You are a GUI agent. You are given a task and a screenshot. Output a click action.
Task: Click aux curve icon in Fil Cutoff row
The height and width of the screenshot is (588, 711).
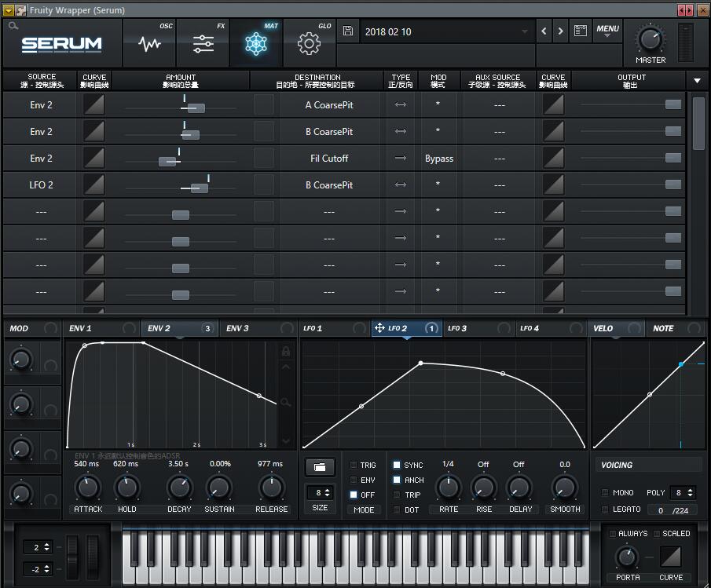click(x=554, y=158)
